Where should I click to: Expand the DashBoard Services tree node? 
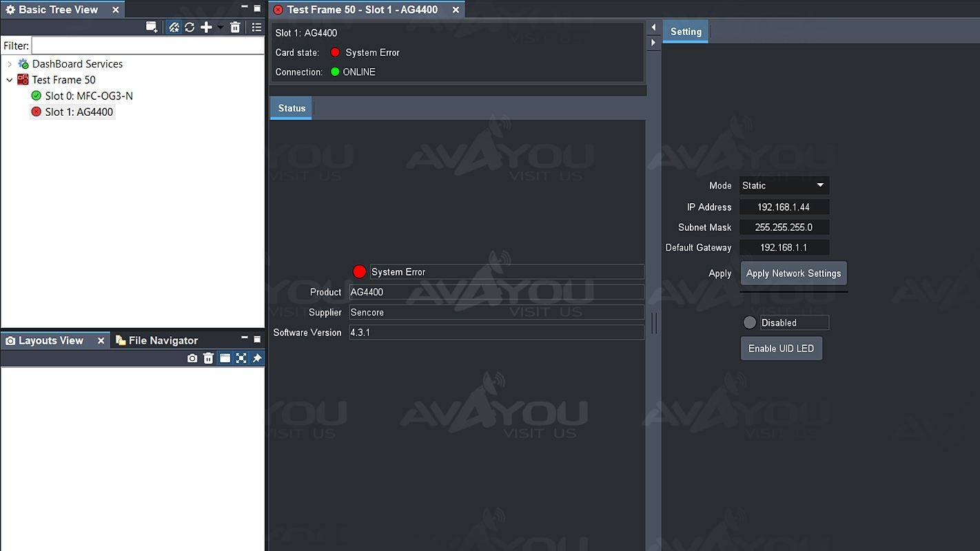point(10,64)
